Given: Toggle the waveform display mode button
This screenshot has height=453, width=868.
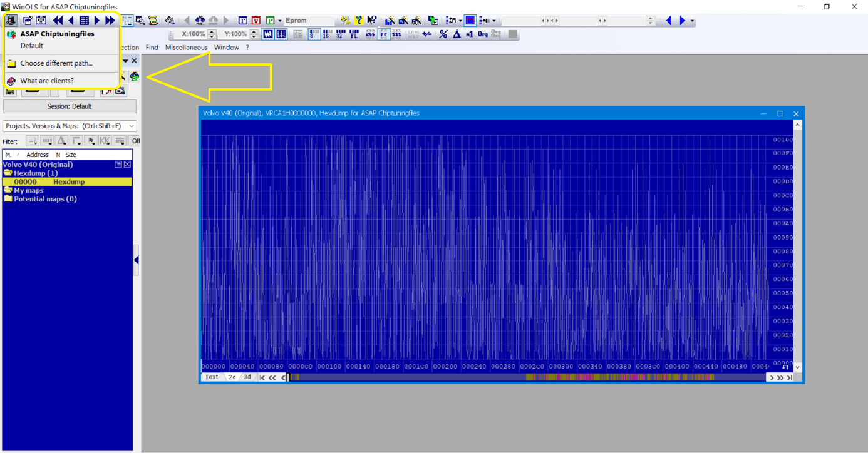Looking at the screenshot, I should (269, 34).
